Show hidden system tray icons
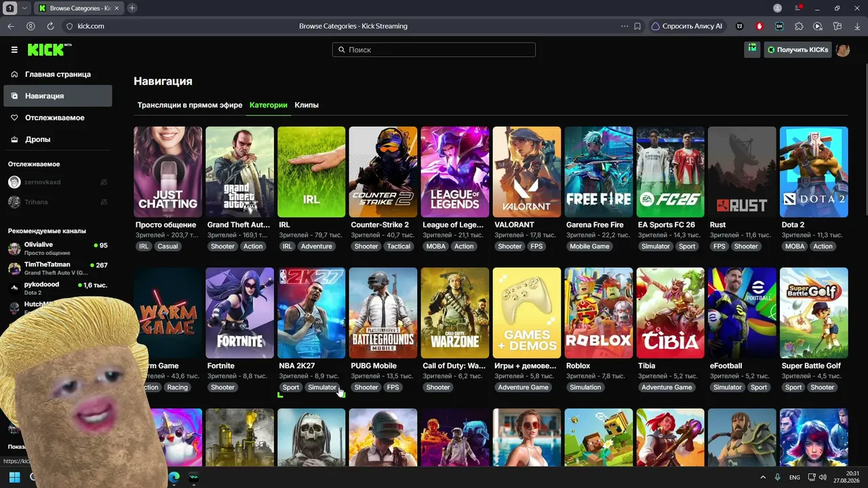868x488 pixels. (763, 477)
